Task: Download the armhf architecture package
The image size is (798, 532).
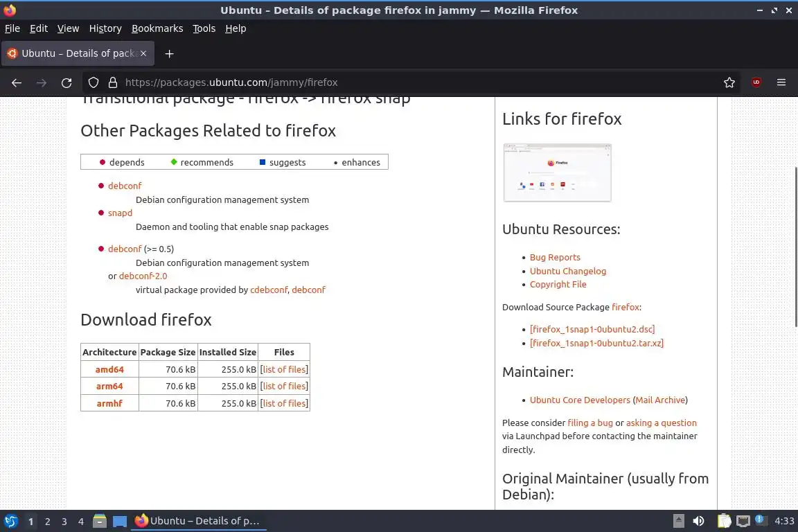Action: (109, 404)
